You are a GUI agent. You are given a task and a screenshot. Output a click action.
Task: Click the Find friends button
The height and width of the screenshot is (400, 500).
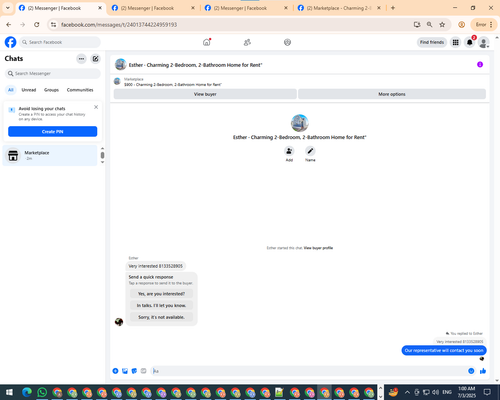(x=432, y=42)
